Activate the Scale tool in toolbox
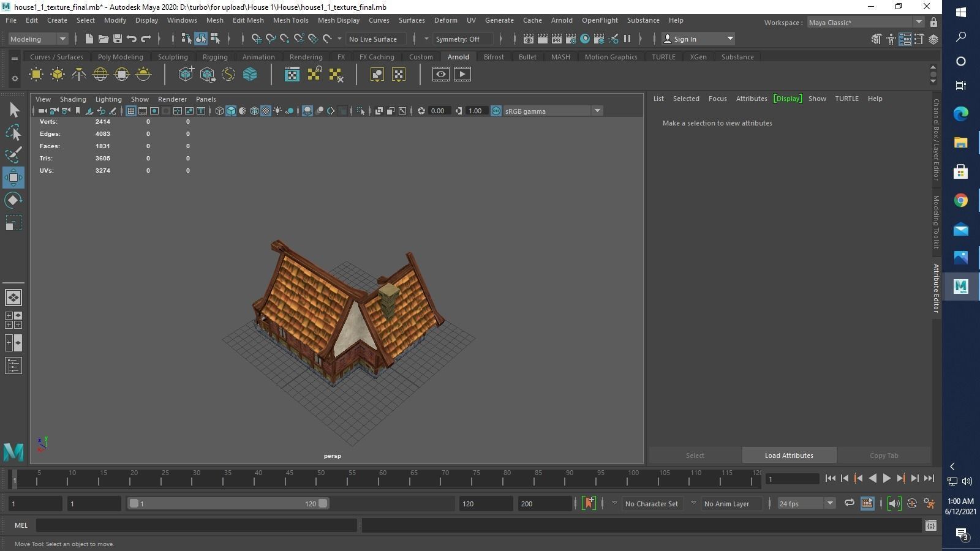 [13, 223]
